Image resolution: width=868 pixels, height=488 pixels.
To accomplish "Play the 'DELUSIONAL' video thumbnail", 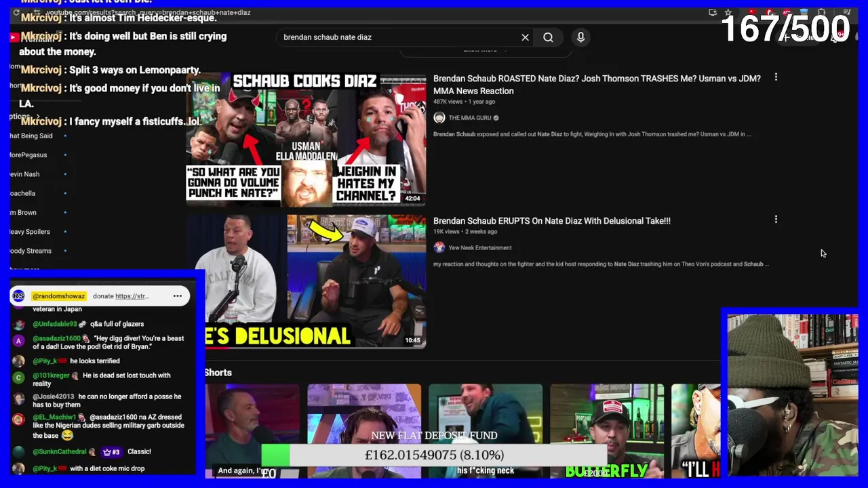I will pyautogui.click(x=306, y=281).
